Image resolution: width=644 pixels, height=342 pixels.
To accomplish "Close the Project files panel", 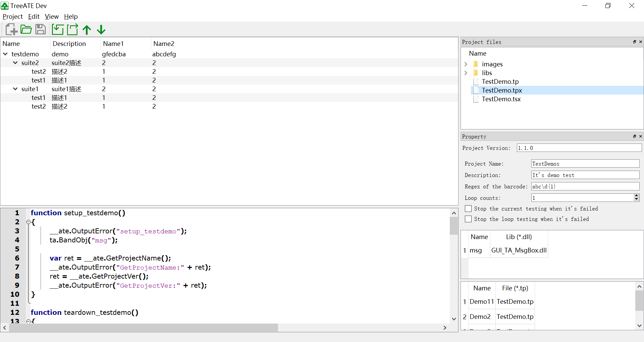I will [641, 42].
